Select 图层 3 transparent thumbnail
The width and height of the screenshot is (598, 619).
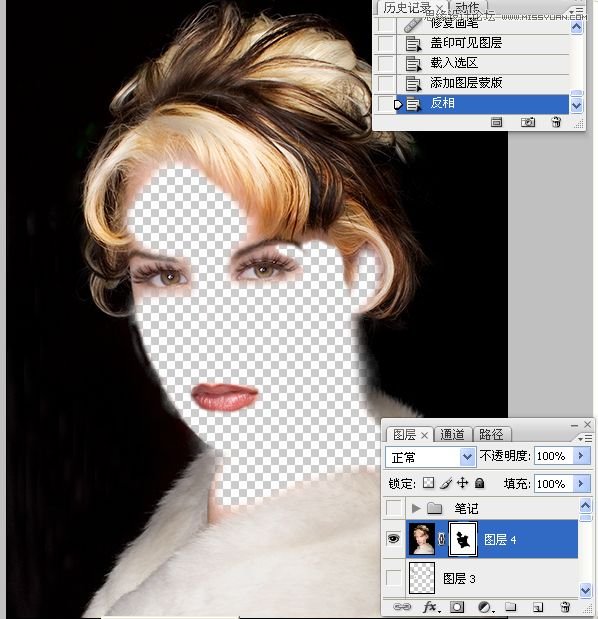(x=422, y=578)
